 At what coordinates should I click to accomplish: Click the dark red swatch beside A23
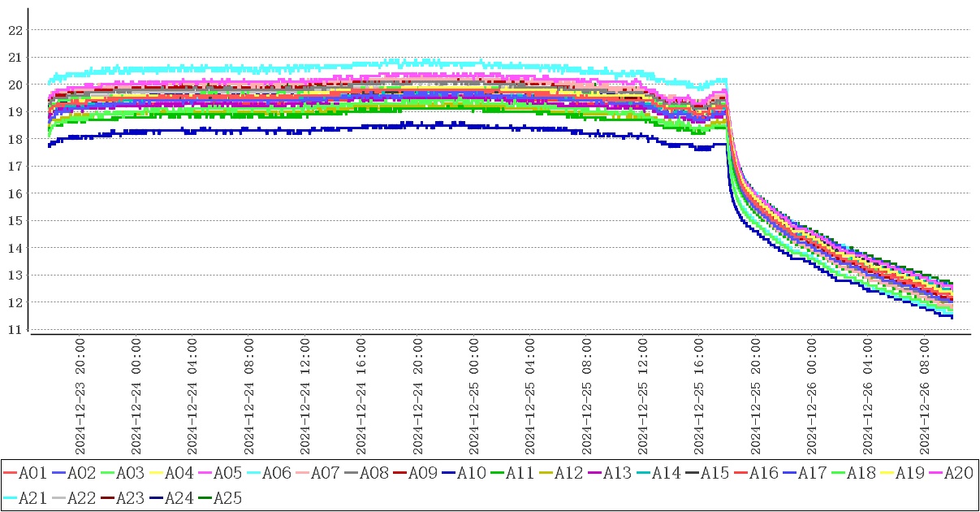click(107, 497)
